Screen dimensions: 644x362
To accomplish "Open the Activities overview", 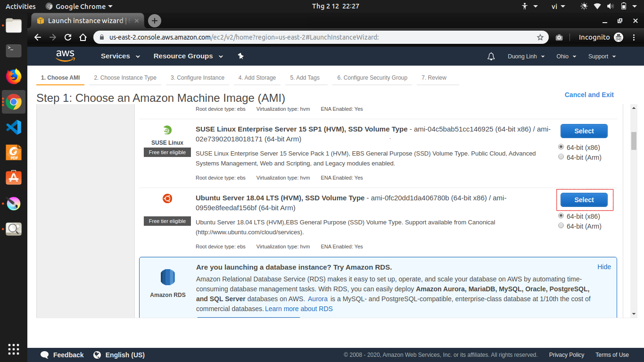I will coord(21,6).
